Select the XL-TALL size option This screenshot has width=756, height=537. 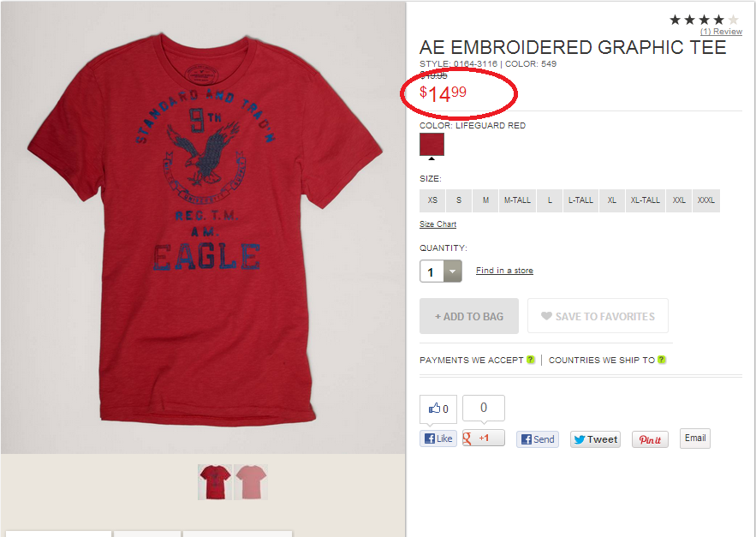645,200
